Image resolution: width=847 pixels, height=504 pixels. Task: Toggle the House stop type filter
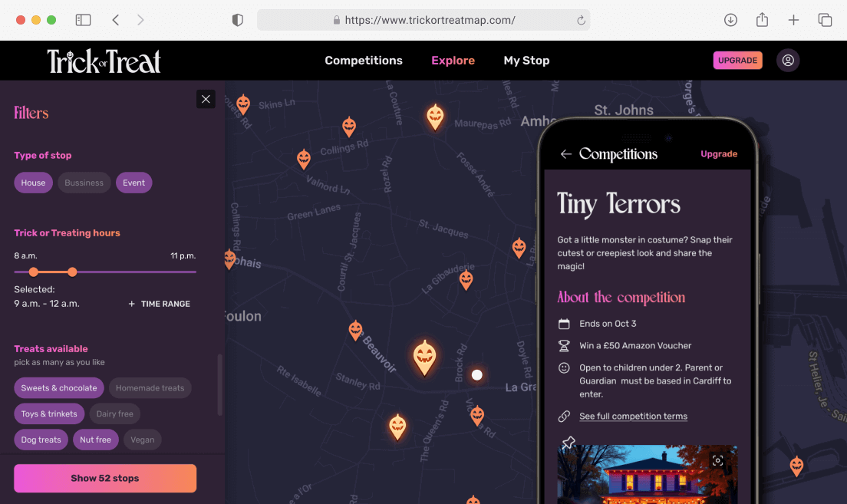click(x=33, y=183)
